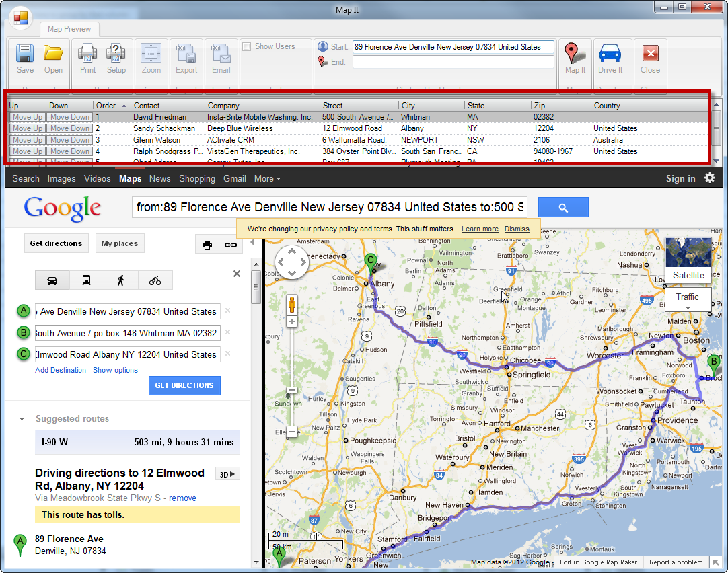Click the Get directions tab button
The height and width of the screenshot is (573, 728).
[x=56, y=243]
